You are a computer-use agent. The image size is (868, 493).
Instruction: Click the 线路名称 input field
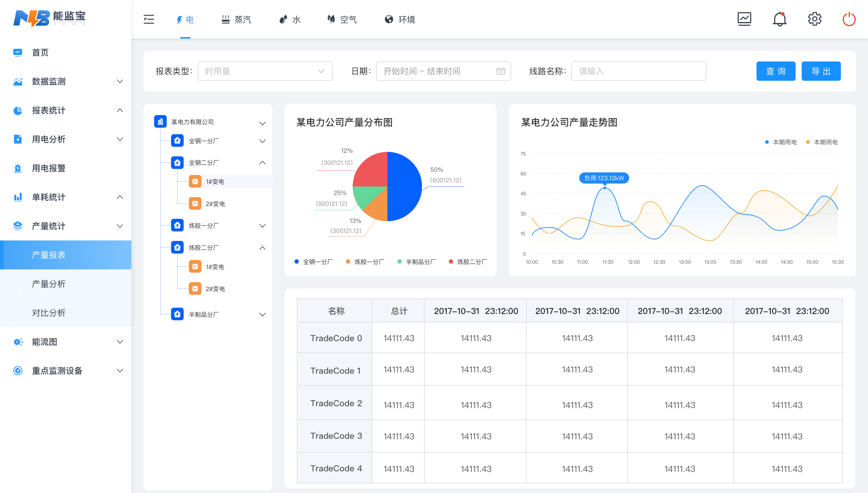point(638,71)
